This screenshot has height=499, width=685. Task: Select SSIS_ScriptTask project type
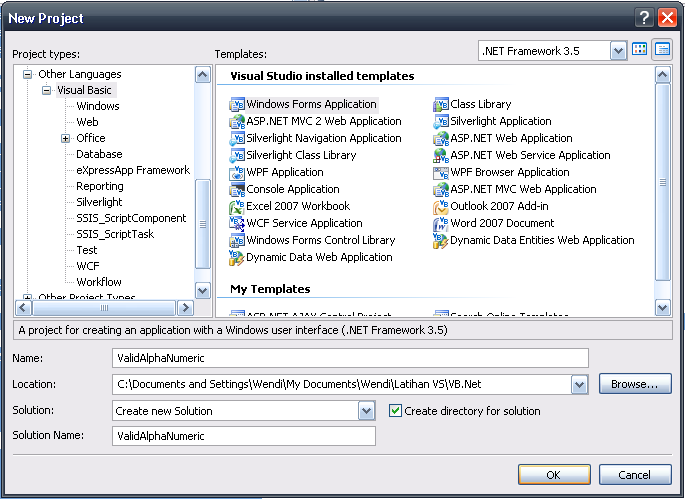[x=115, y=234]
